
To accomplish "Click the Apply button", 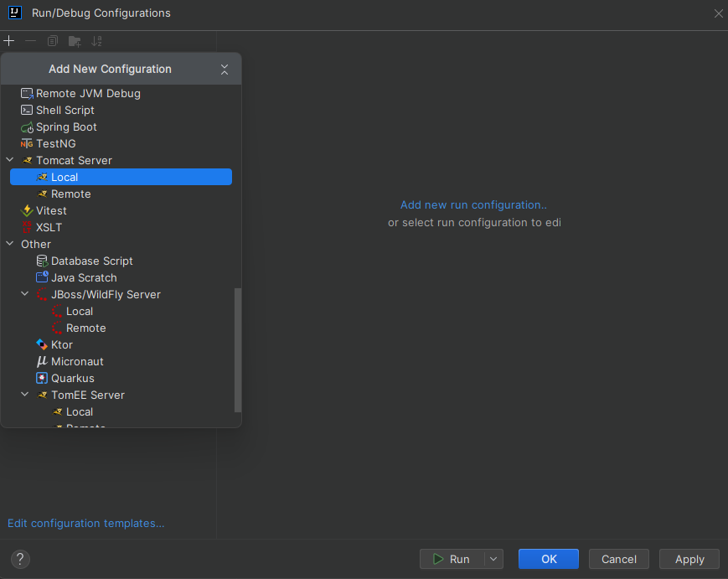I will (689, 559).
